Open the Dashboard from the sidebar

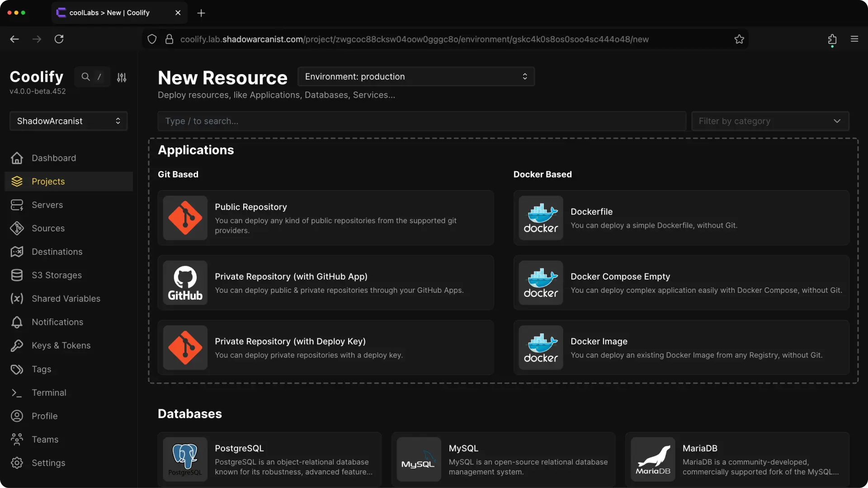(54, 158)
